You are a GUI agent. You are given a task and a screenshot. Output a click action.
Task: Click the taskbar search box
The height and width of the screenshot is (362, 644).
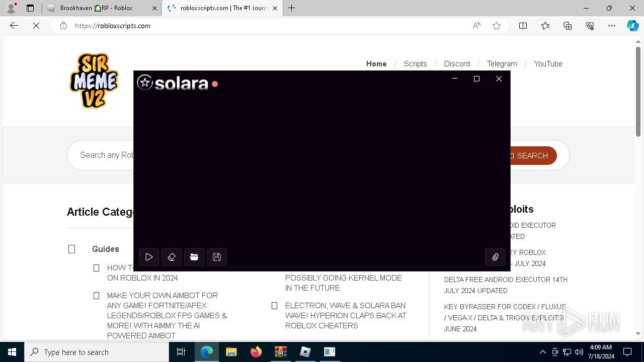(97, 352)
